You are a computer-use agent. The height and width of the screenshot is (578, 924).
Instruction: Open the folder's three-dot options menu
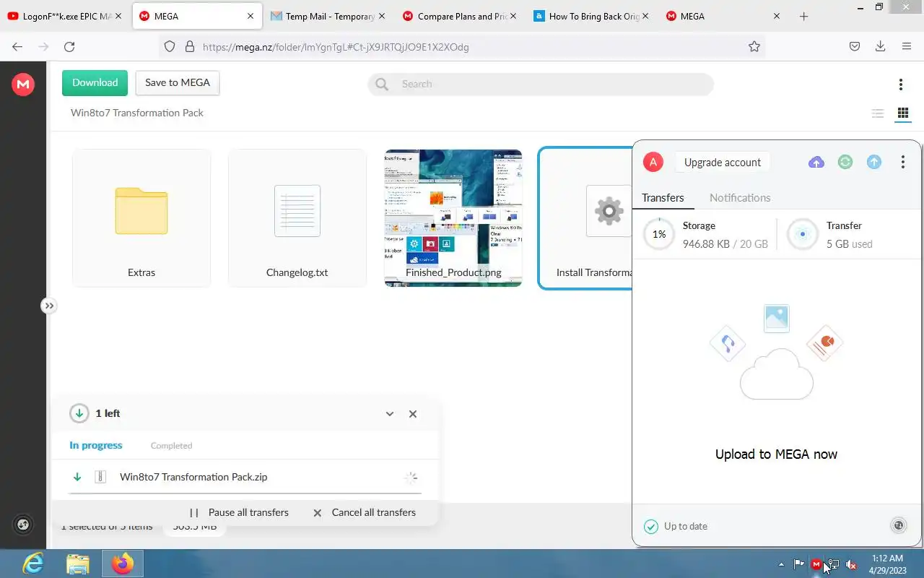click(900, 85)
